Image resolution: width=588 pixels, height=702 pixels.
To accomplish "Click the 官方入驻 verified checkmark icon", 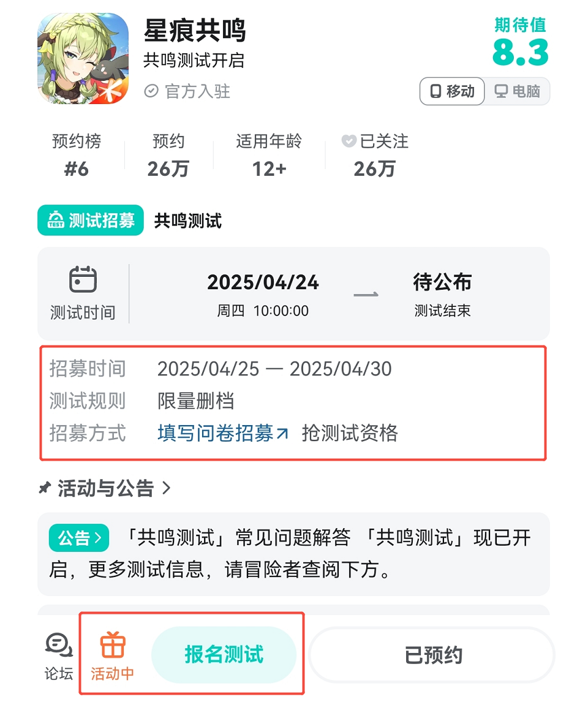I will [x=151, y=91].
